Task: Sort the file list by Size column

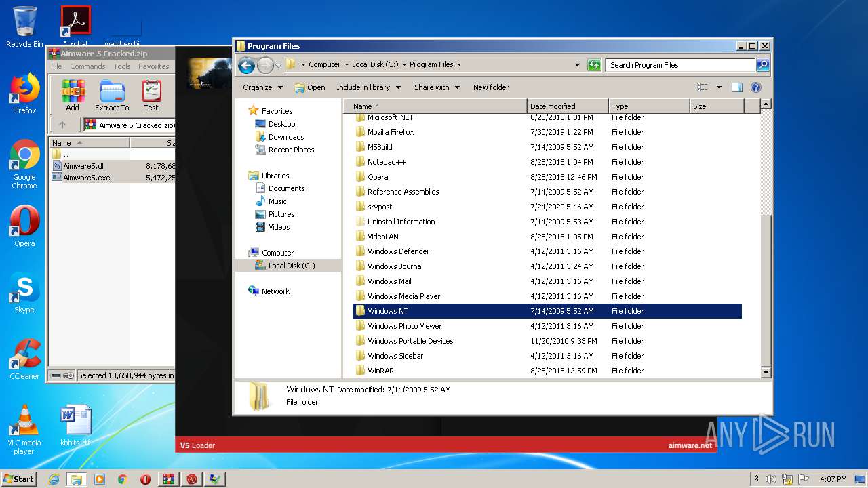Action: pos(717,106)
